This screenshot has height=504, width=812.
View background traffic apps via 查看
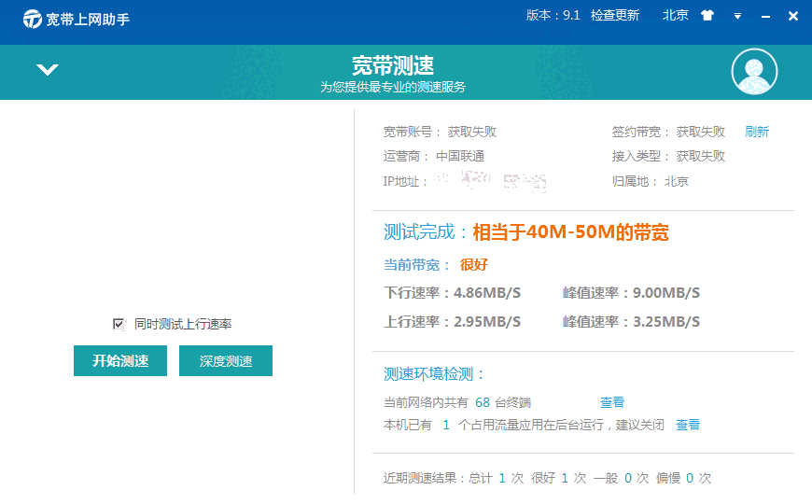(688, 425)
